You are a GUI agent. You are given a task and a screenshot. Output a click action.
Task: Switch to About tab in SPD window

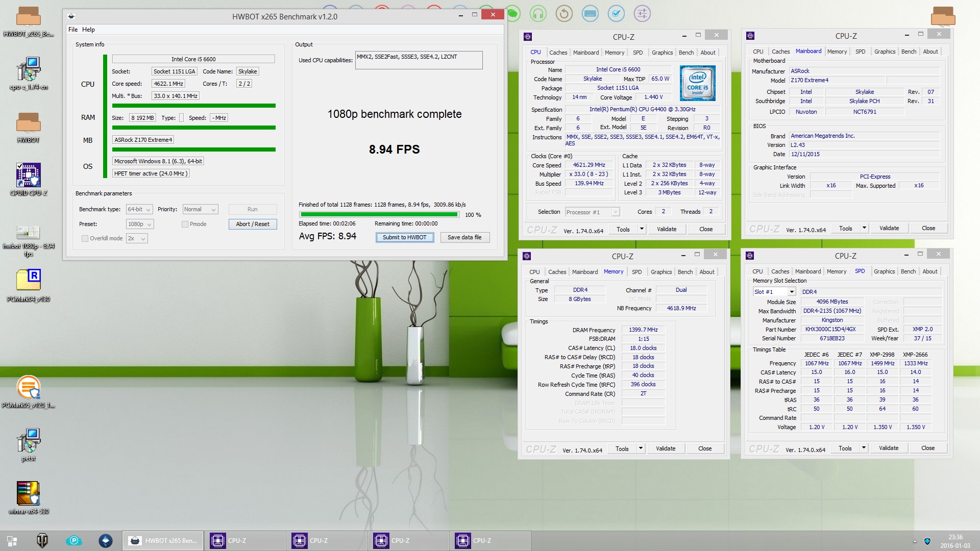(930, 271)
